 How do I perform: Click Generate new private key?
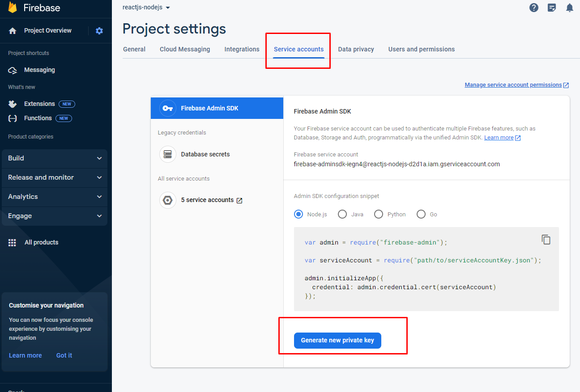[337, 340]
